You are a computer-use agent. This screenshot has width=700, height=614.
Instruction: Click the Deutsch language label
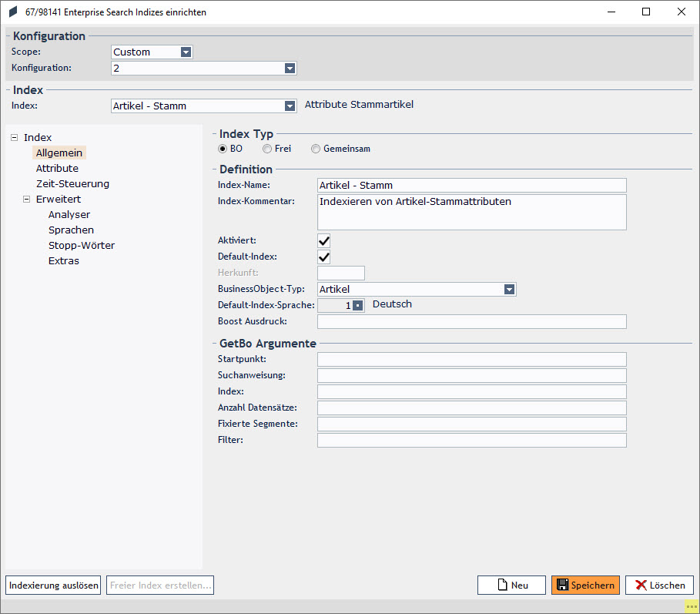pyautogui.click(x=392, y=304)
